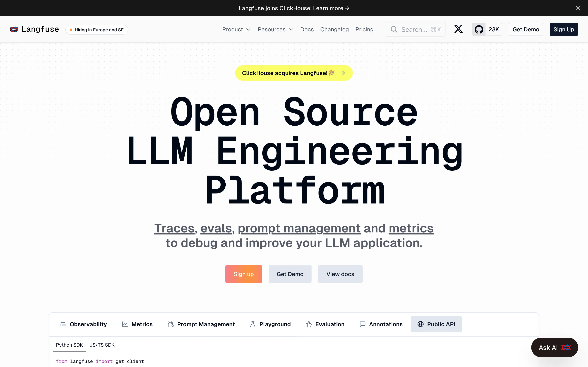Click the GitHub octocat icon
Screen dimensions: 588x367
point(479,29)
